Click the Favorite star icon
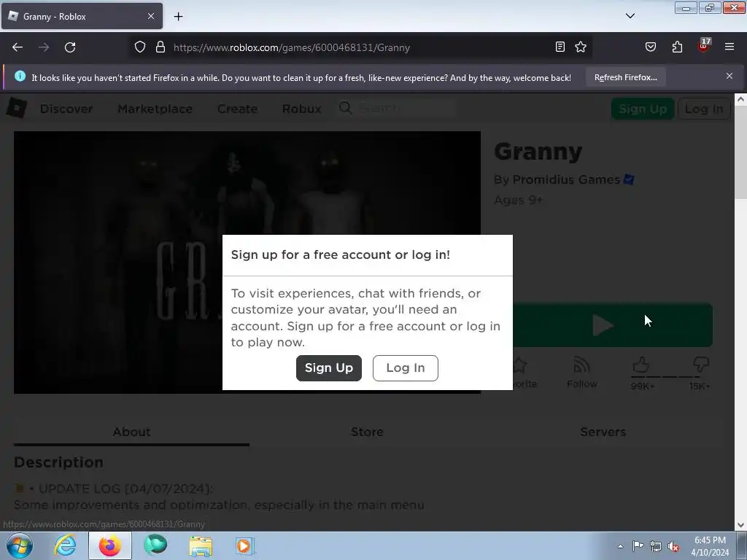The image size is (747, 560). (x=519, y=365)
